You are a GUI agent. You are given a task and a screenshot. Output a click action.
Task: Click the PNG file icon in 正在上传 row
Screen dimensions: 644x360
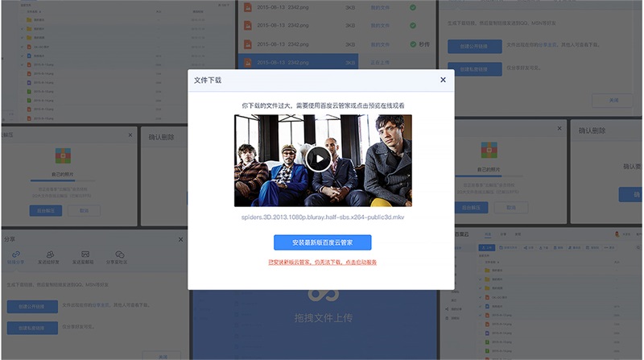pyautogui.click(x=248, y=63)
